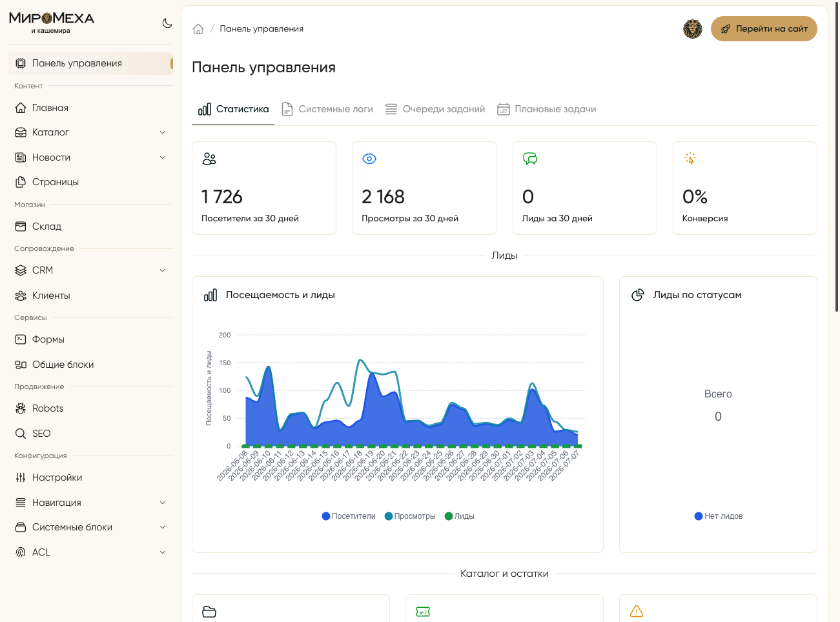Expand the Каталог sidebar submenu

click(163, 132)
